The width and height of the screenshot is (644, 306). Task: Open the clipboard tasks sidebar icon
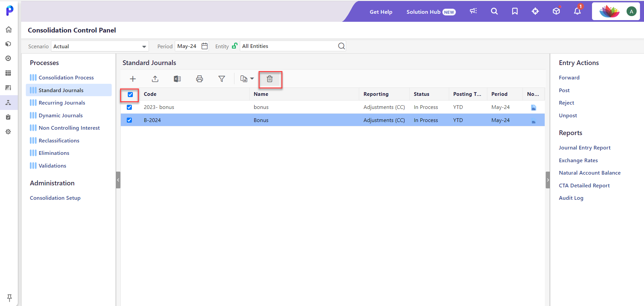tap(8, 117)
